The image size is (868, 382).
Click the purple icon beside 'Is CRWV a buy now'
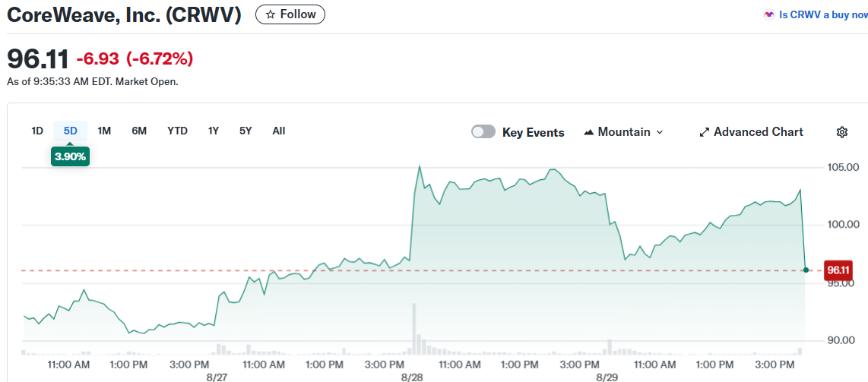(x=768, y=15)
